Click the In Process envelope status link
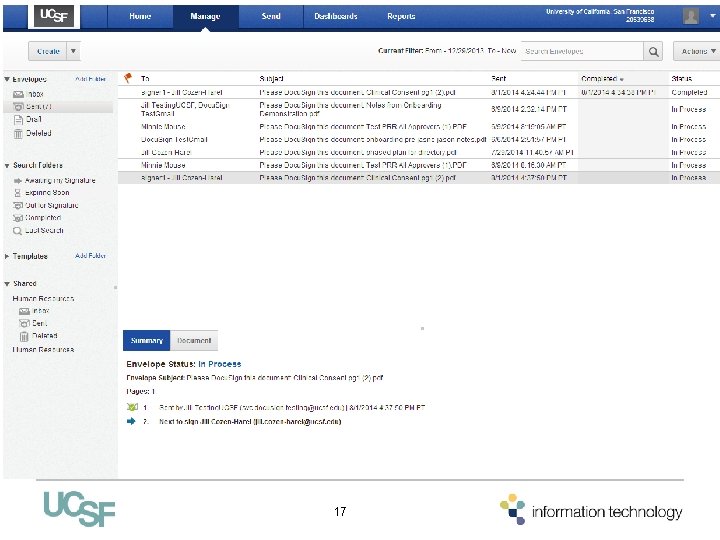The width and height of the screenshot is (720, 540). pyautogui.click(x=219, y=364)
